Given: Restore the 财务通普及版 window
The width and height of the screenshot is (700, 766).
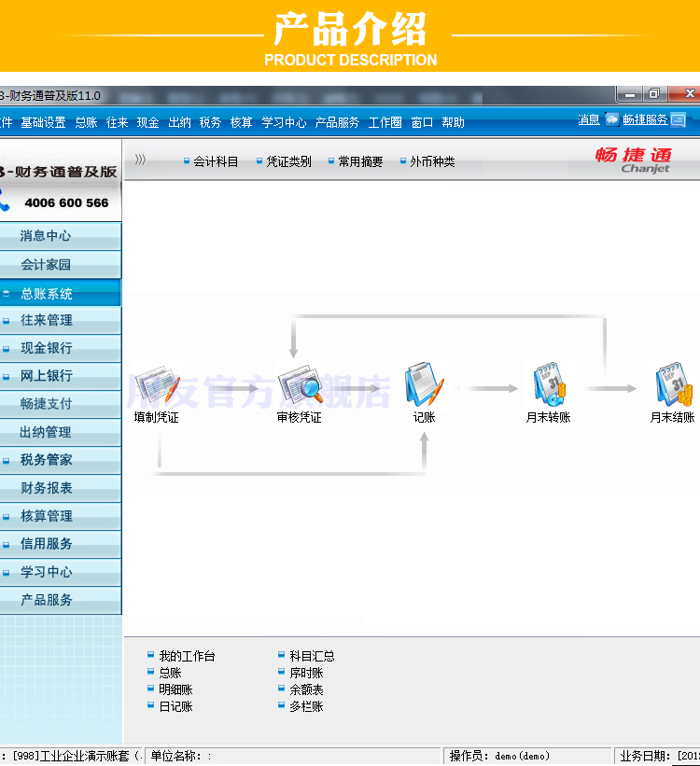Looking at the screenshot, I should coord(654,94).
